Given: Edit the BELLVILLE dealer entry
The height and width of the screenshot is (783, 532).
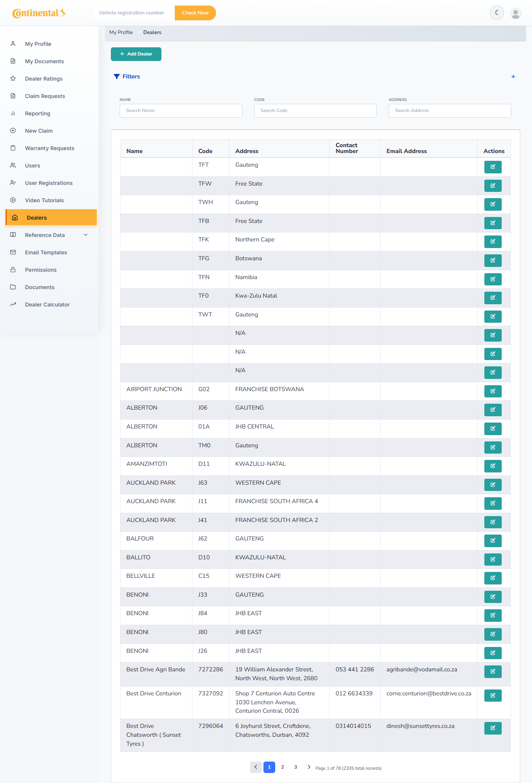Looking at the screenshot, I should coord(493,578).
